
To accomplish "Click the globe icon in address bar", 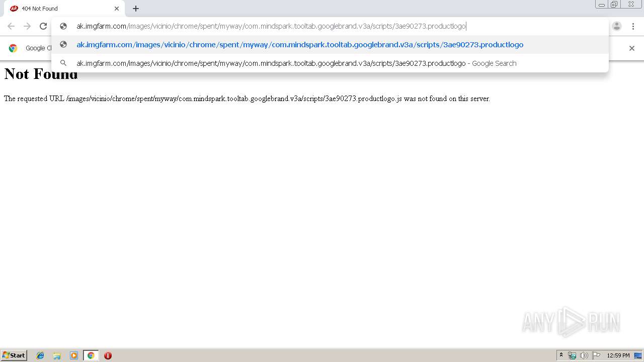I will click(x=63, y=26).
